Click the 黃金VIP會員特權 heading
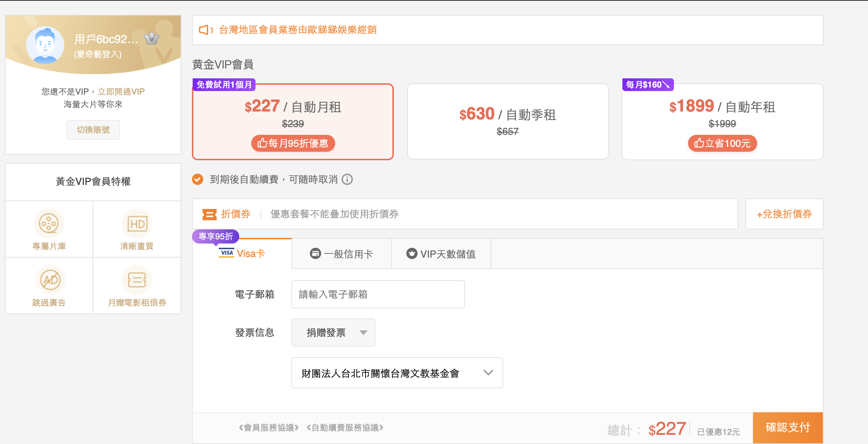Viewport: 868px width, 444px height. (x=93, y=181)
